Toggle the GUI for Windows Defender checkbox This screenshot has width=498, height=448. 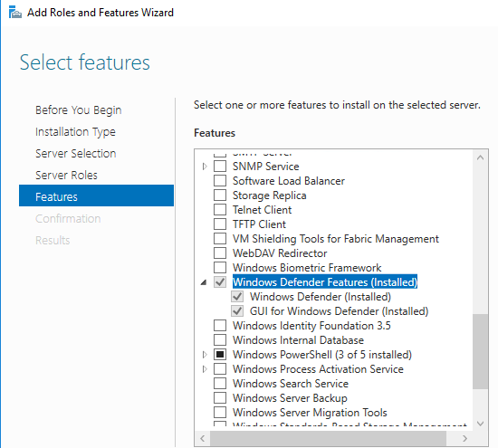(237, 310)
